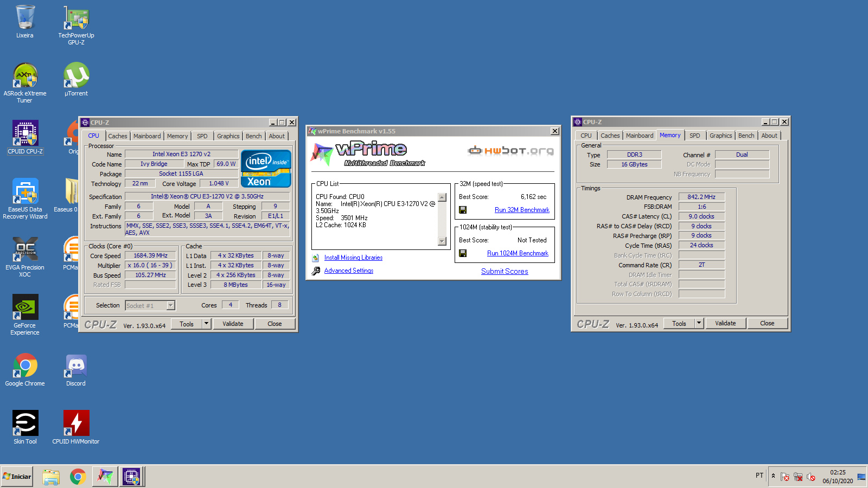The width and height of the screenshot is (868, 488).
Task: Open SPD tab in right CPU-Z window
Action: click(x=695, y=136)
